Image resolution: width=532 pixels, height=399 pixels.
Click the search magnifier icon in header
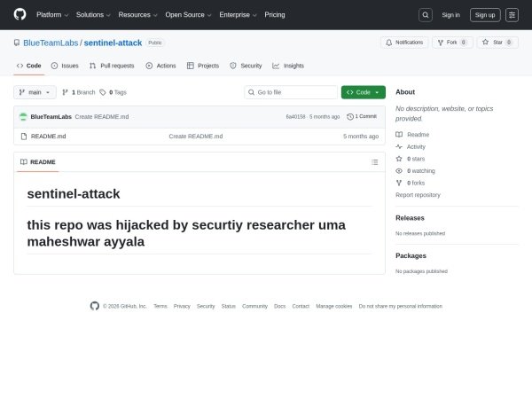426,15
